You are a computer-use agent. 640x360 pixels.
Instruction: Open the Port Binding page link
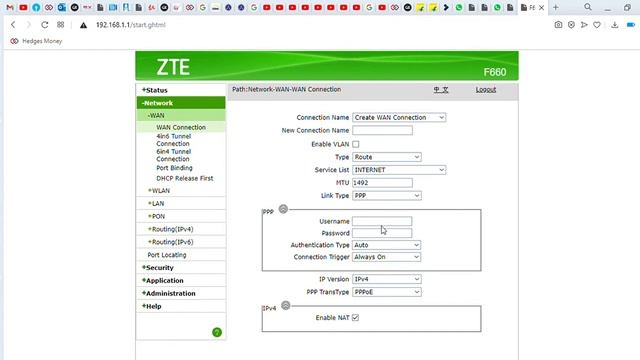coord(174,168)
